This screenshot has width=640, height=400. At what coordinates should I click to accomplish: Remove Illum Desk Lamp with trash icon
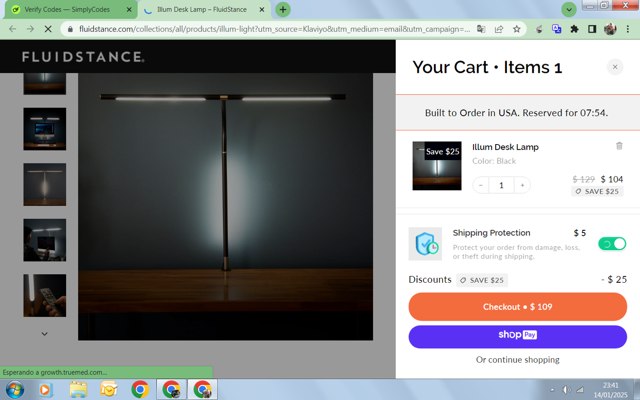tap(619, 146)
